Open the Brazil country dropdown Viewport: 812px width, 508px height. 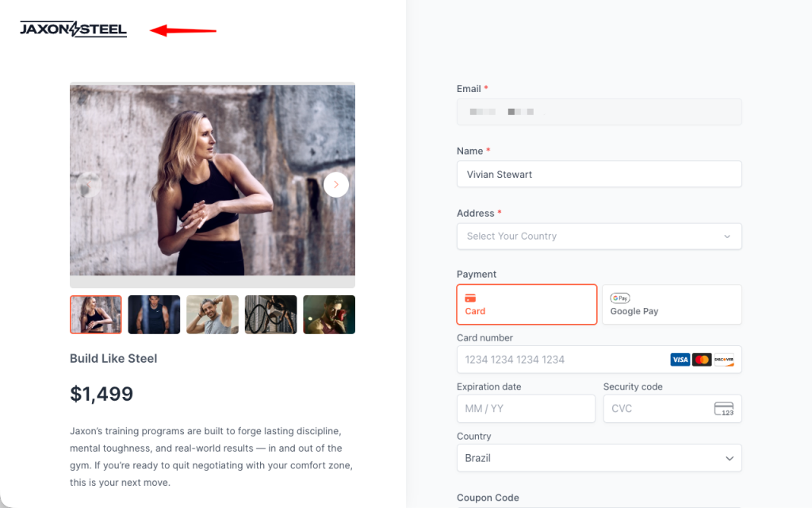599,458
